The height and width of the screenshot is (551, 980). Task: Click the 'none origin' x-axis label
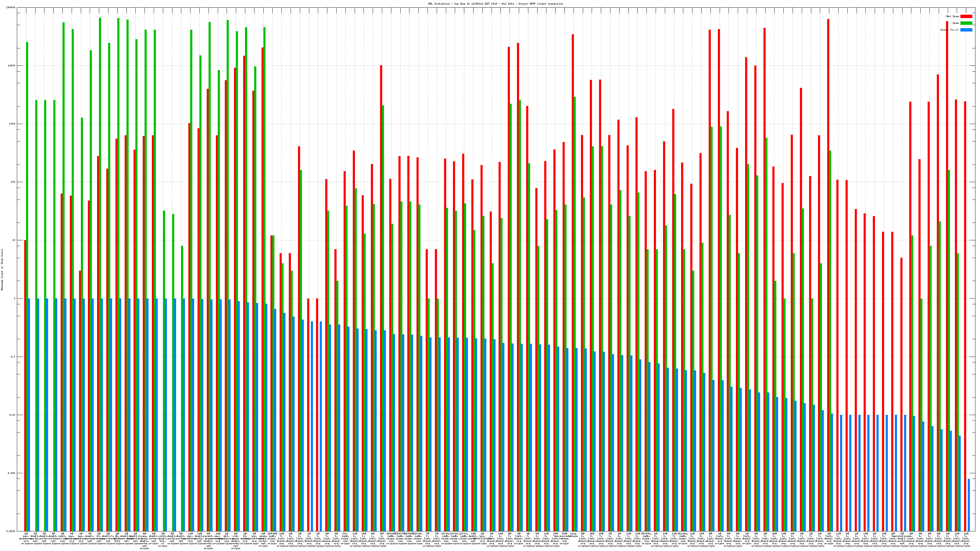573,535
